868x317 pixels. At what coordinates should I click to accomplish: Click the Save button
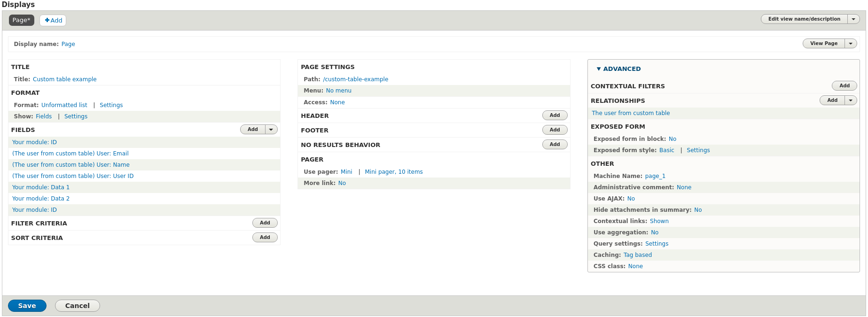tap(27, 306)
